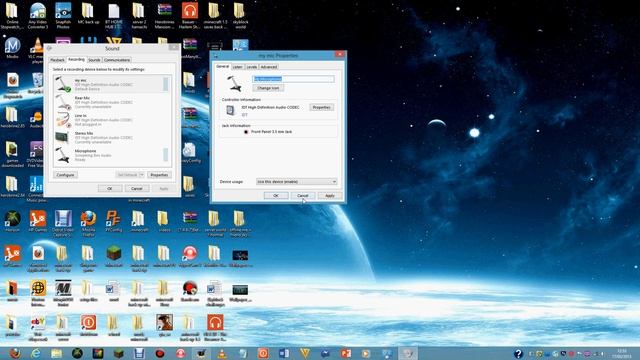Viewport: 640px width, 360px height.
Task: Open the Communications tab in Sound window
Action: tap(117, 60)
